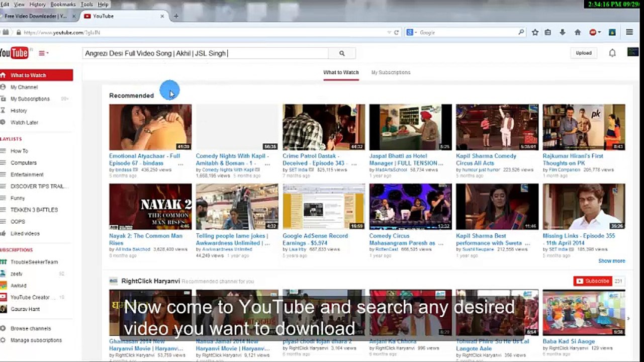Open the Telling people lame jokes thumbnail
This screenshot has height=362, width=644.
[x=237, y=207]
